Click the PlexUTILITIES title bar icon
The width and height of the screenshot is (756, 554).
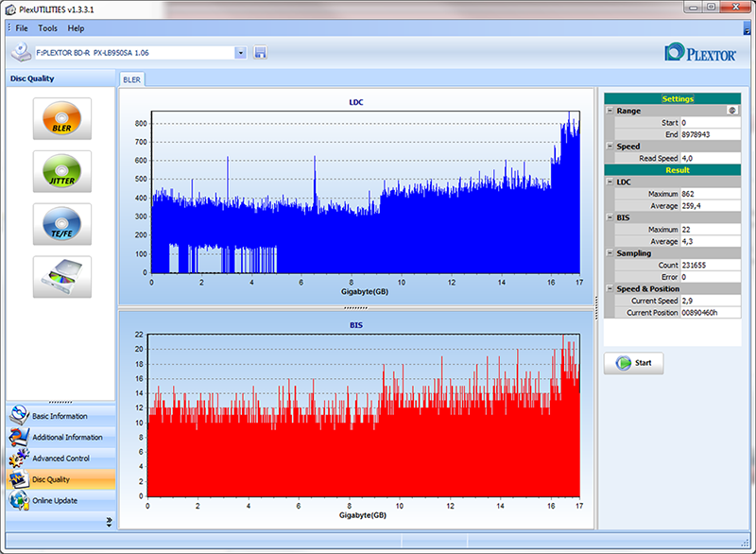(x=10, y=9)
